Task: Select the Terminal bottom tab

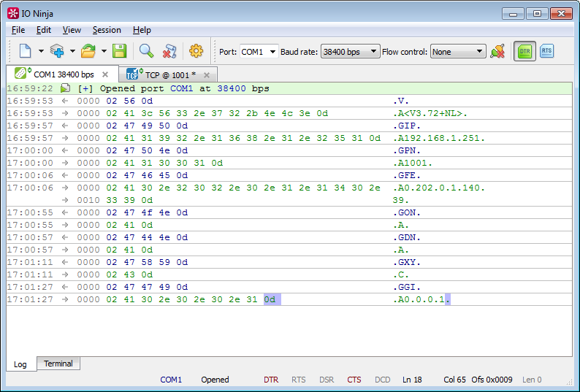Action: click(58, 364)
